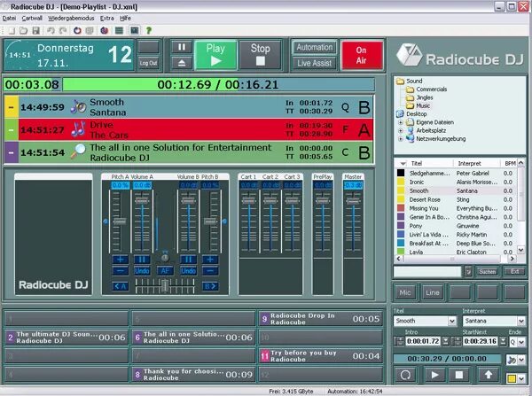Image resolution: width=532 pixels, height=396 pixels.
Task: Collapse the Radiocube DJ jingle entry with the purple minus
Action: coord(12,152)
